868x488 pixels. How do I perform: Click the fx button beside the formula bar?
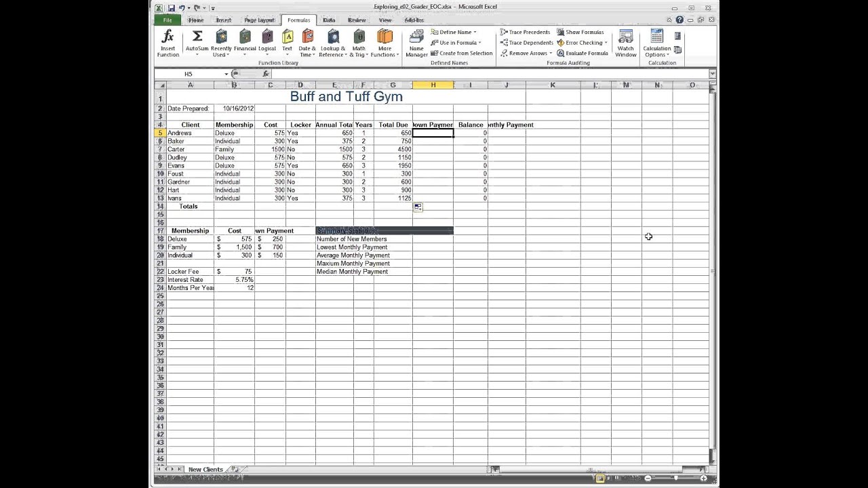[266, 74]
